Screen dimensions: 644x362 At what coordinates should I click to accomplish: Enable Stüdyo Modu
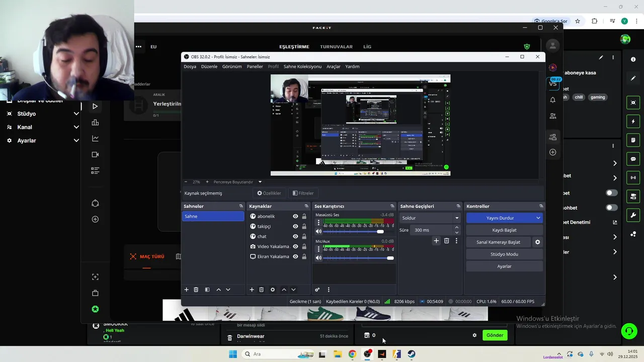pyautogui.click(x=504, y=254)
